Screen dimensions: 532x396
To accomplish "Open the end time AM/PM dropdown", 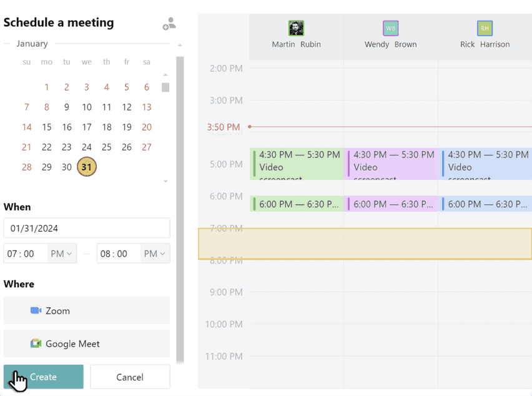I will click(x=155, y=254).
